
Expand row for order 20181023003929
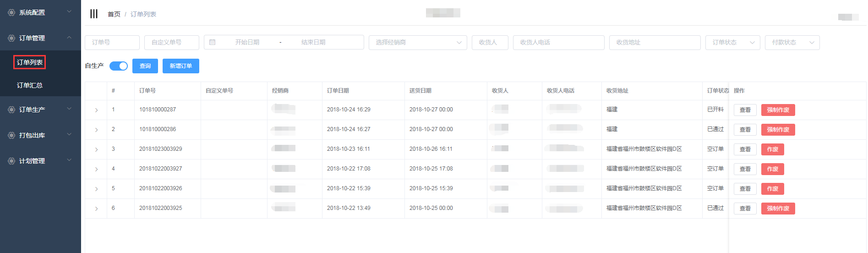[96, 149]
